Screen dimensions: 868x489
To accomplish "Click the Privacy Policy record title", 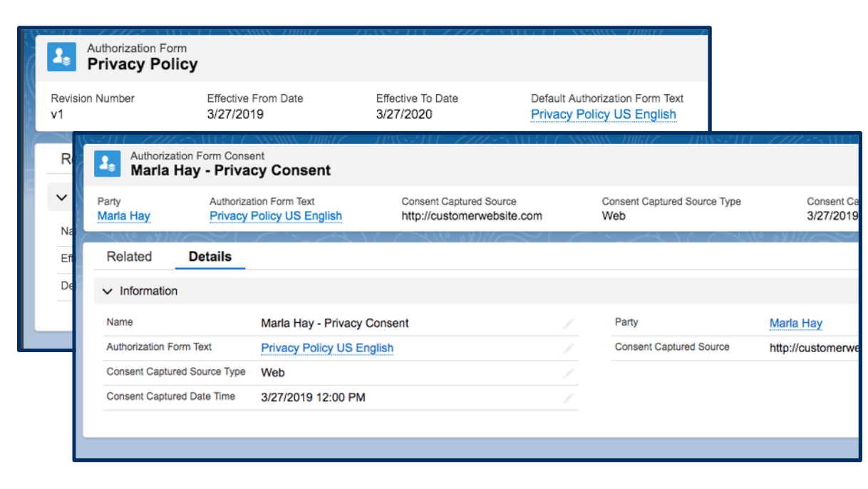I will click(142, 65).
